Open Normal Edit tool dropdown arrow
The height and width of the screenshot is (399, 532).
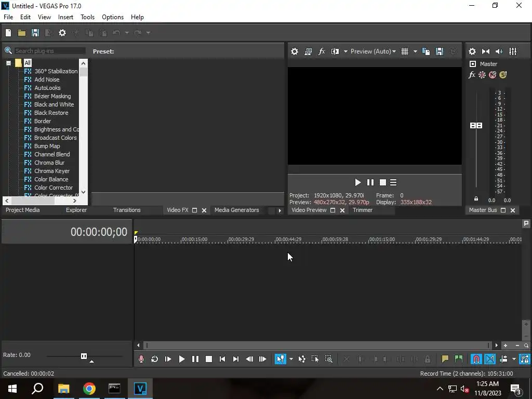tap(291, 359)
